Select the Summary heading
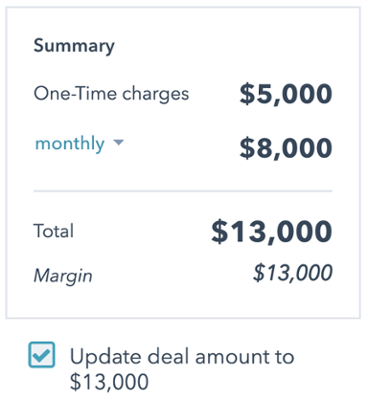The image size is (368, 400). (74, 46)
